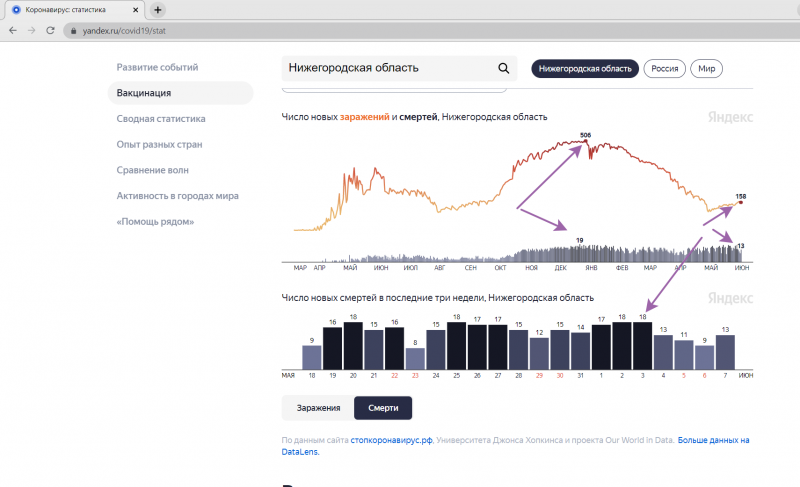Click the region search input field

tap(390, 69)
